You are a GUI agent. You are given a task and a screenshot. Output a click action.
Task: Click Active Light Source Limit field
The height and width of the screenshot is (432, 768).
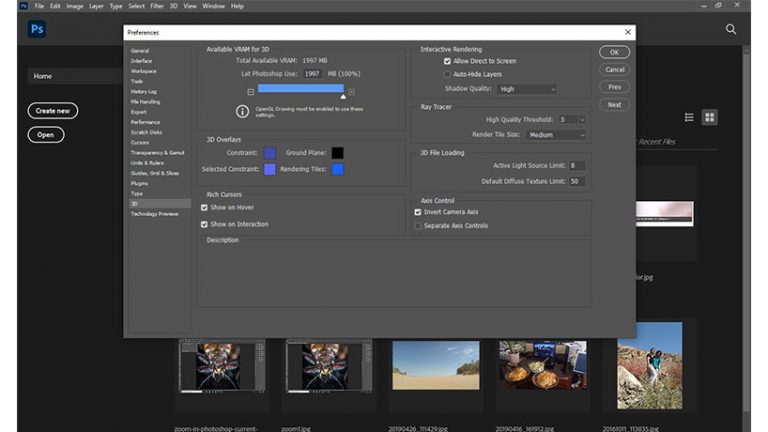point(576,166)
